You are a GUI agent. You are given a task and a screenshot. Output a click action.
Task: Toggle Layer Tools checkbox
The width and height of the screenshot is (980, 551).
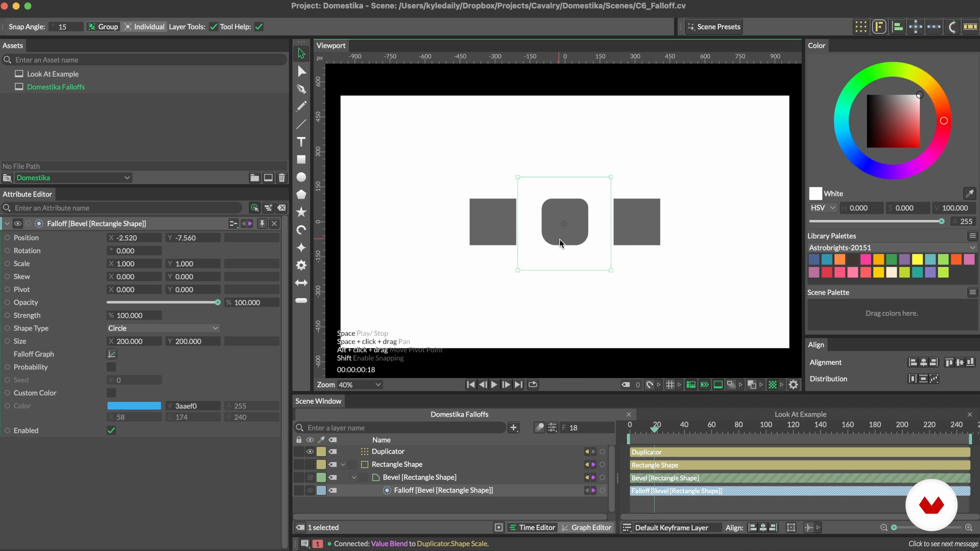coord(213,27)
